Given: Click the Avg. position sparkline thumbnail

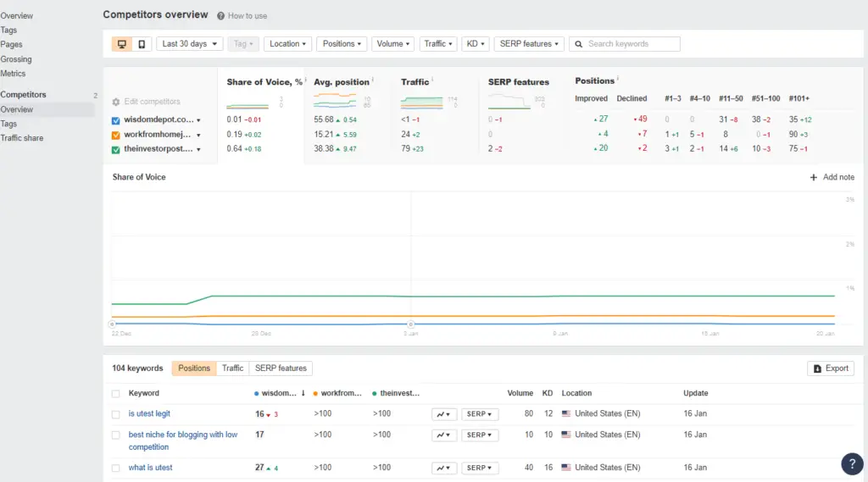Looking at the screenshot, I should (x=335, y=100).
